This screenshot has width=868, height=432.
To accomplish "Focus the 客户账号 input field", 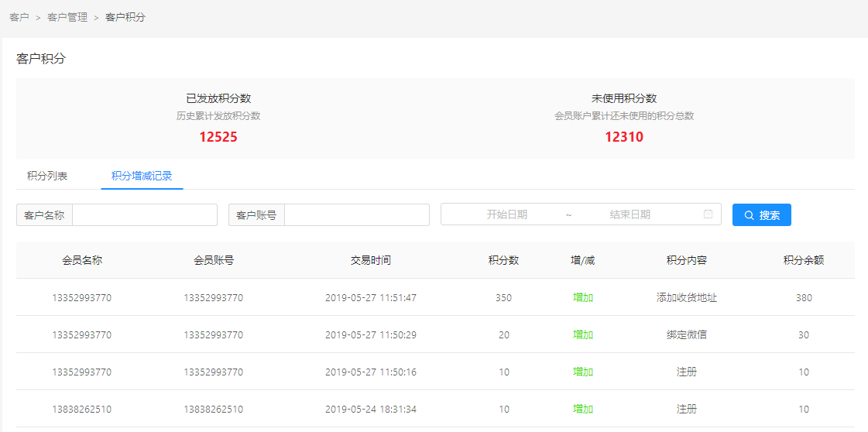I will coord(356,215).
